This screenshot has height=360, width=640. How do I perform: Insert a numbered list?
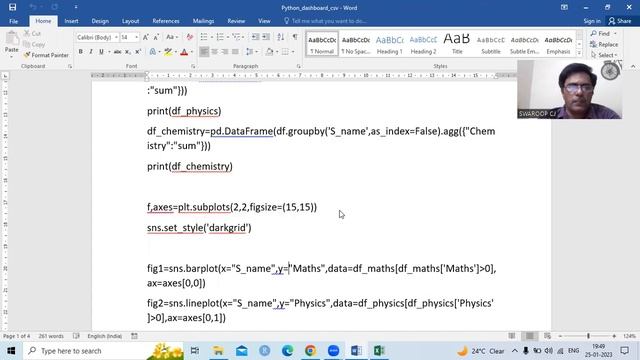220,37
